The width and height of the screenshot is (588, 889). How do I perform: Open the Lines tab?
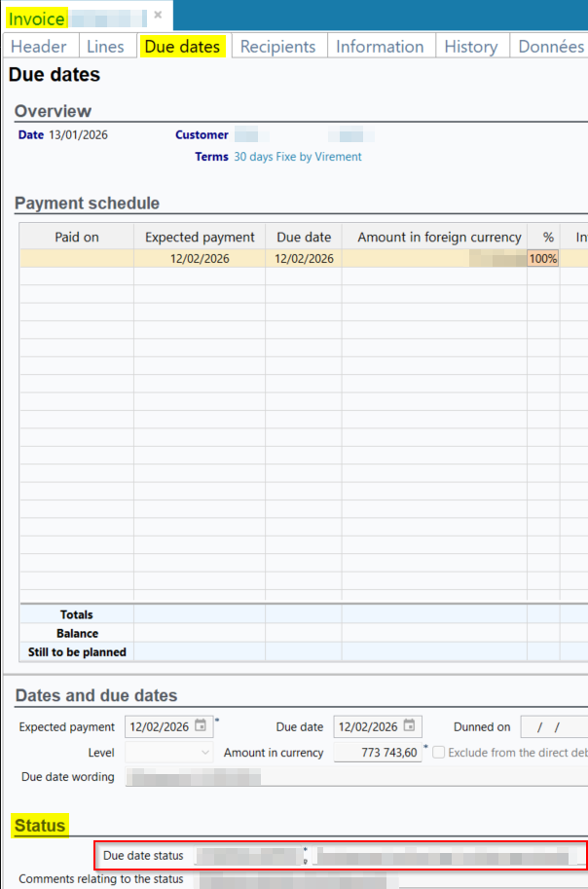point(105,47)
